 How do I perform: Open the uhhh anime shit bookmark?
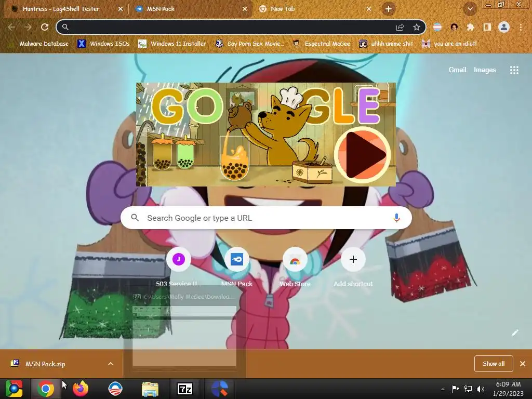[386, 44]
